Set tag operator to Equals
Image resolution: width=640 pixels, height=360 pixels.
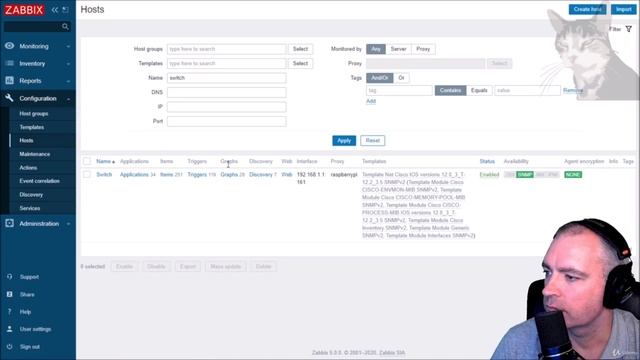tap(479, 90)
